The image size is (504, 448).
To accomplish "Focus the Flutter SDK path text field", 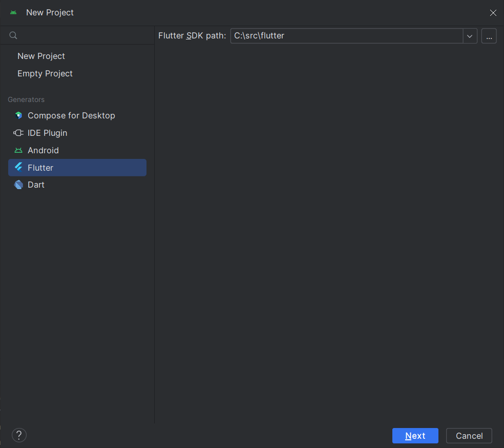I will 346,36.
